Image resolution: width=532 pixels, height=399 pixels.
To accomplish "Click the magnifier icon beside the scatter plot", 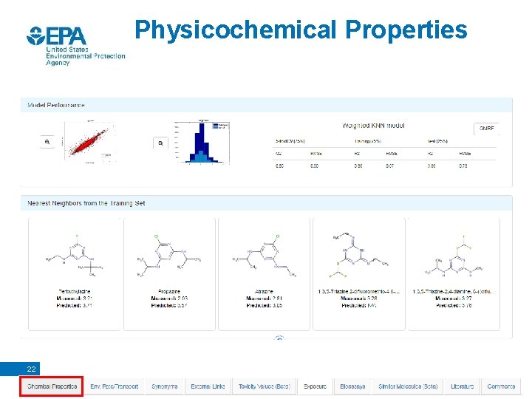I will tap(47, 142).
